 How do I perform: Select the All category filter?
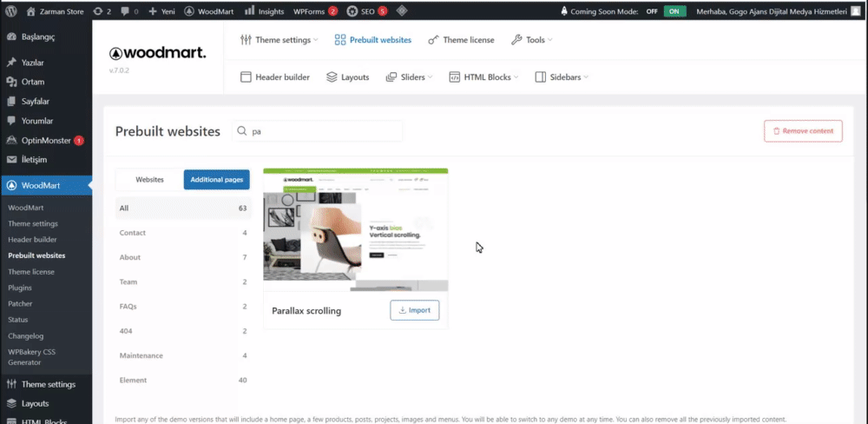[x=182, y=209]
